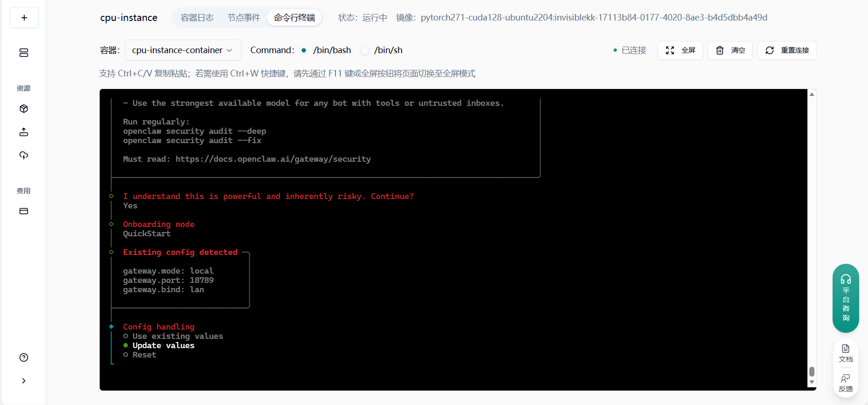Switch to the 容器日志 tab
Viewport: 868px width, 405px height.
coord(197,18)
